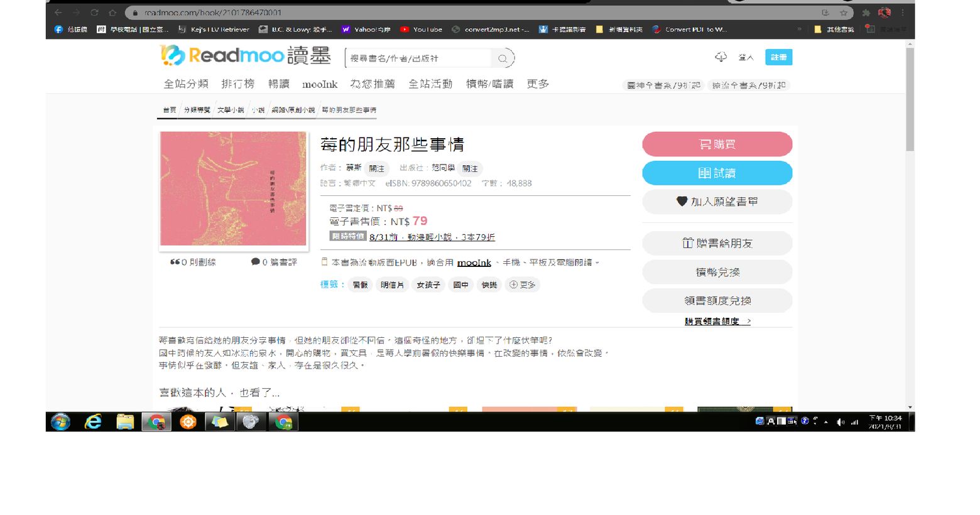Follow the author with 關注 button
This screenshot has height=515, width=980.
(x=376, y=168)
